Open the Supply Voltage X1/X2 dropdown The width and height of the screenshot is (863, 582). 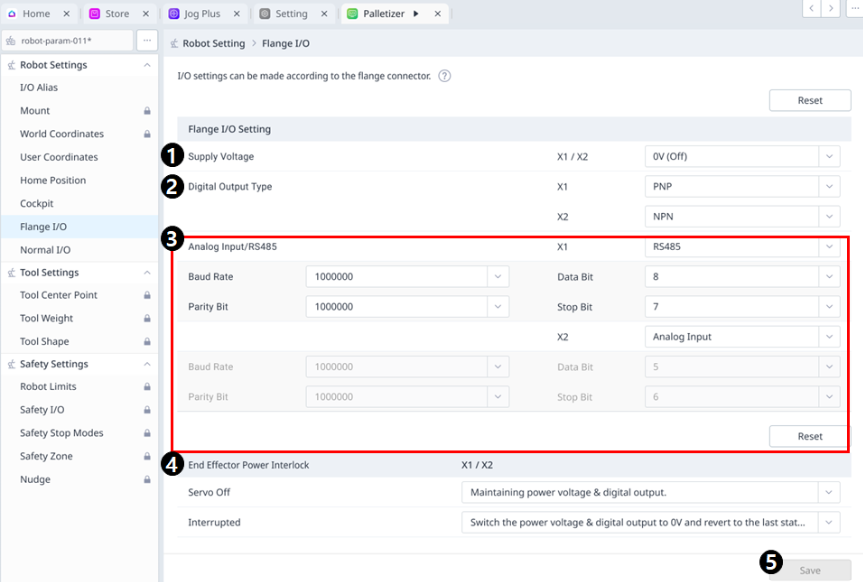[x=742, y=157]
